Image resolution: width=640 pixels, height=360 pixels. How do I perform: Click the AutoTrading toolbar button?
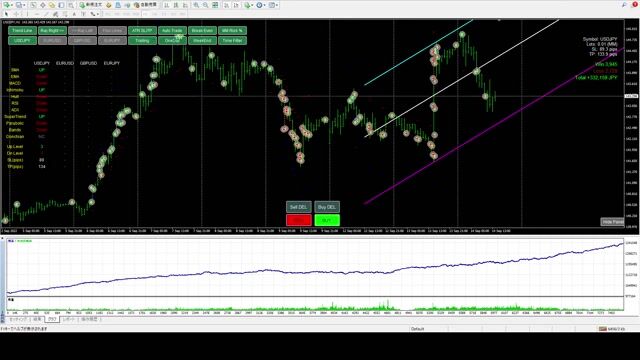145,5
